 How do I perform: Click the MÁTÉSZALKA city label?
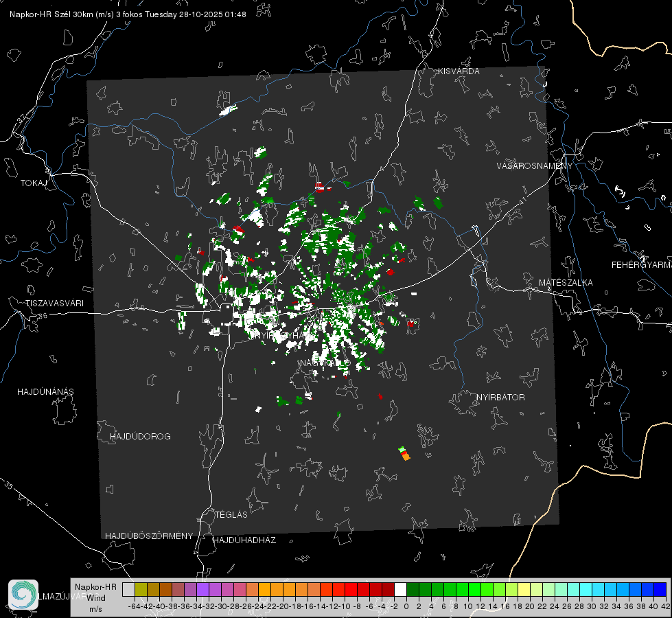(566, 283)
